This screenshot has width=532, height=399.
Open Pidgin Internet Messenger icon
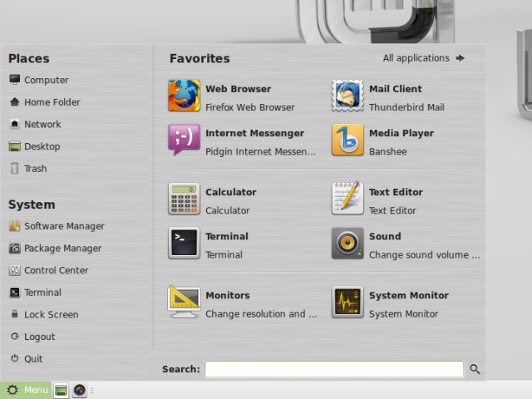[184, 140]
